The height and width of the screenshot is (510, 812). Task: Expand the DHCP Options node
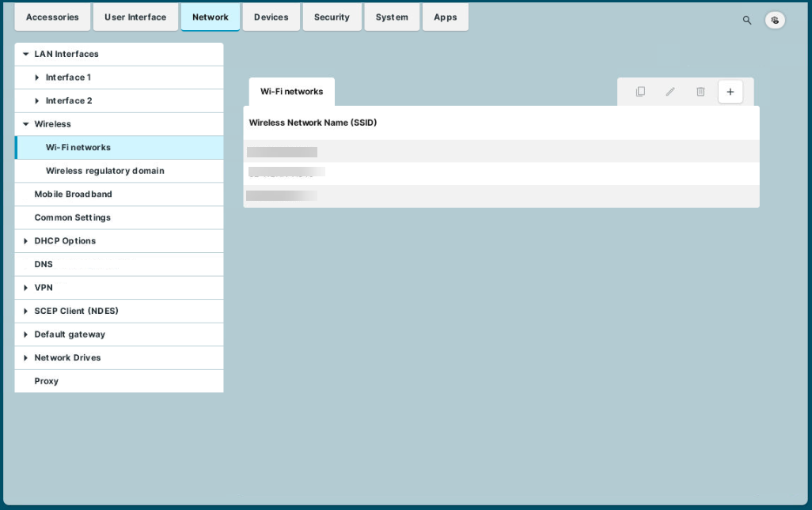pyautogui.click(x=26, y=241)
